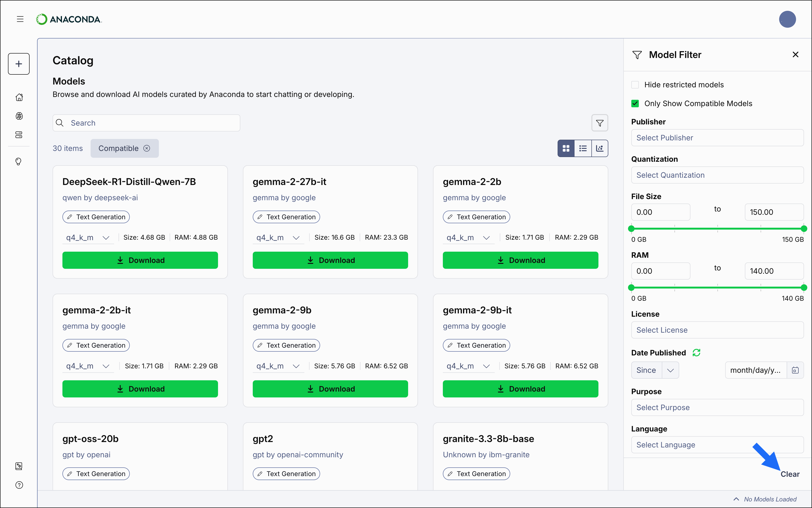Click inside the model Search field
This screenshot has height=508, width=812.
pos(146,123)
